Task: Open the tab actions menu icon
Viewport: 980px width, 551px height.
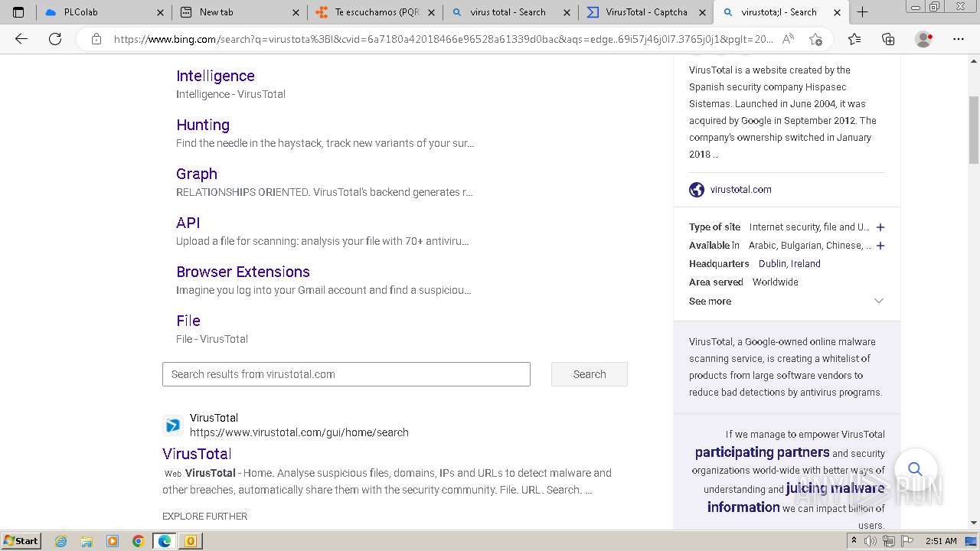Action: (18, 12)
